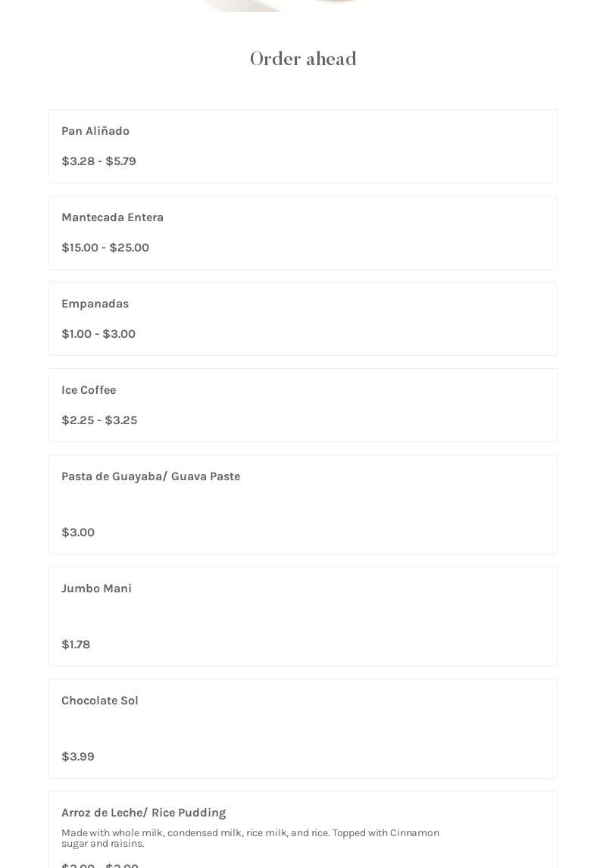Click the $3.00 Guava Paste price
Image resolution: width=606 pixels, height=868 pixels.
coord(78,532)
